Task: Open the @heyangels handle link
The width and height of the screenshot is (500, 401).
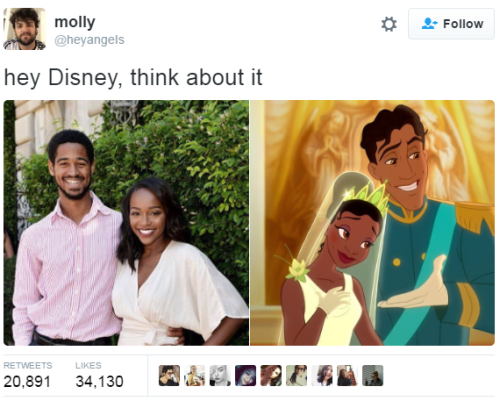Action: pos(89,40)
